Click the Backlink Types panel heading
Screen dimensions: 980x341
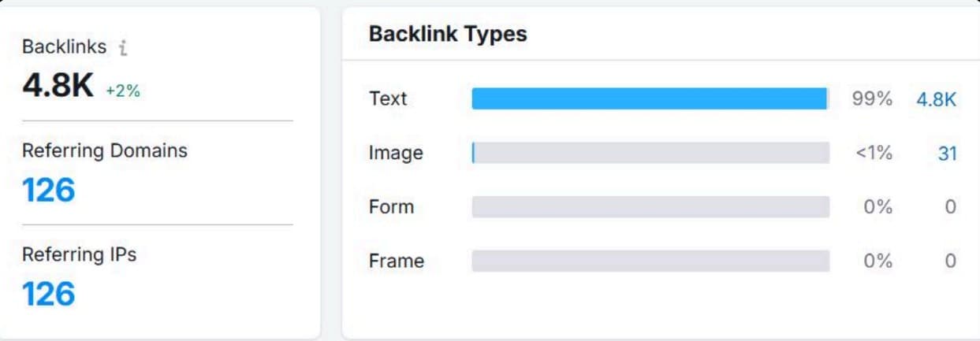pos(448,34)
